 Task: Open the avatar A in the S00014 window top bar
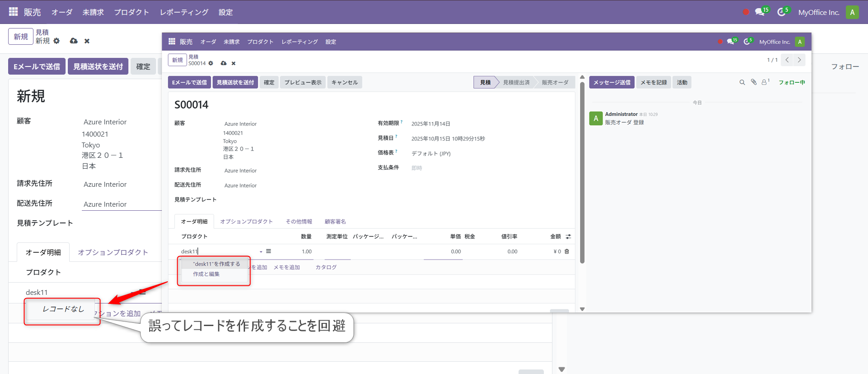800,42
